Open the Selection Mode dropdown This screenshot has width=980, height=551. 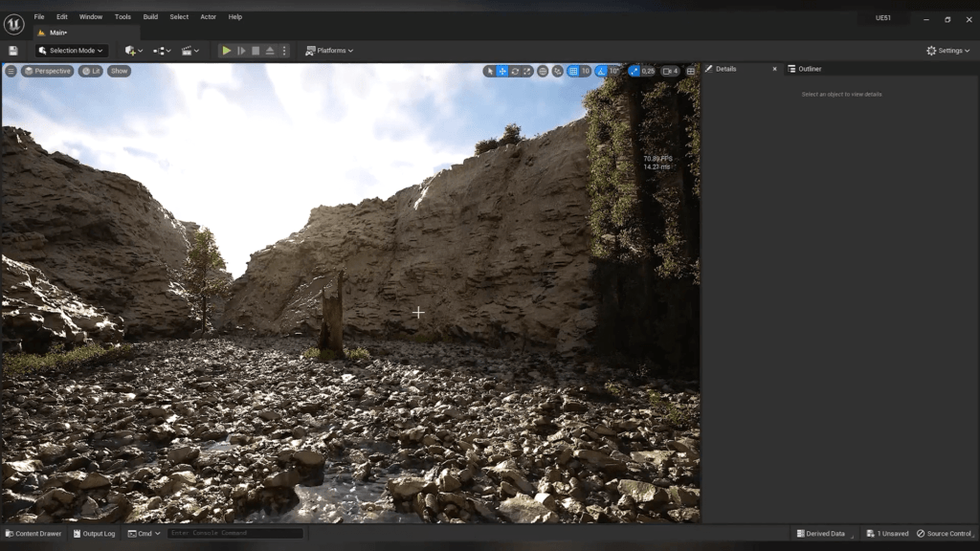pyautogui.click(x=71, y=51)
